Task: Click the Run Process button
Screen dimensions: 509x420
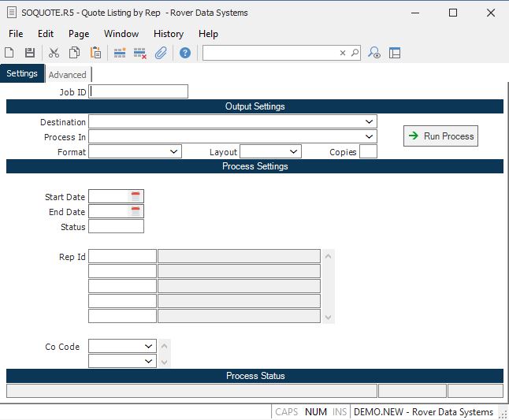Action: click(x=440, y=136)
